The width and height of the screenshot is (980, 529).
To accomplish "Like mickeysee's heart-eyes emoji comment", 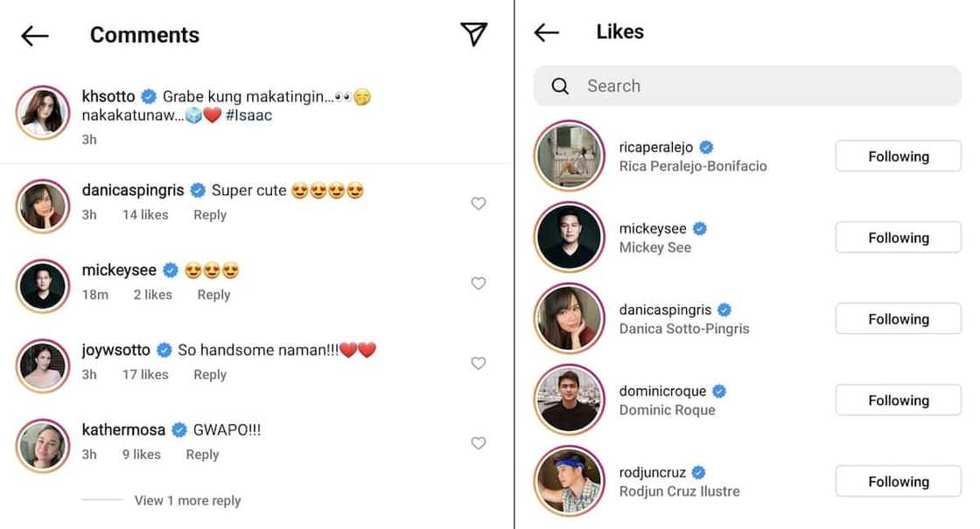I will 478,283.
